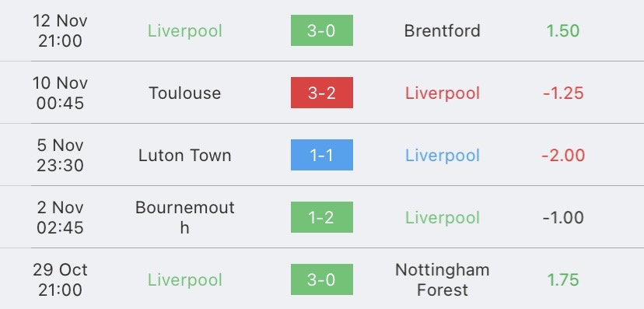This screenshot has height=309, width=644.
Task: Click the 12 Nov 21:00 match date
Action: (x=60, y=31)
